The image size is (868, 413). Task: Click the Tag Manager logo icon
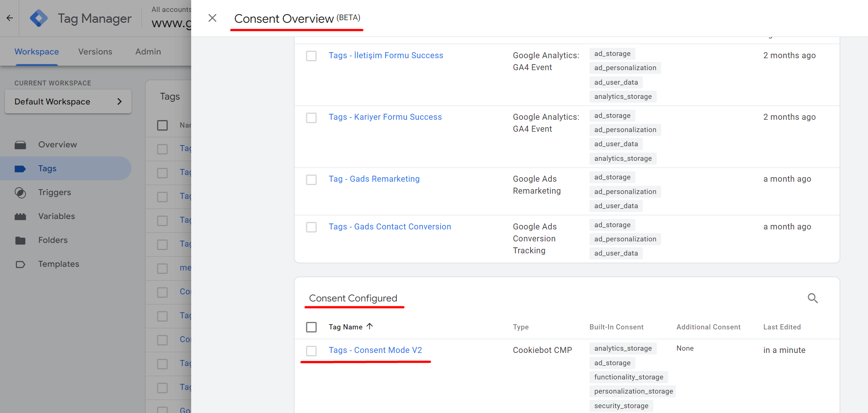(x=39, y=18)
